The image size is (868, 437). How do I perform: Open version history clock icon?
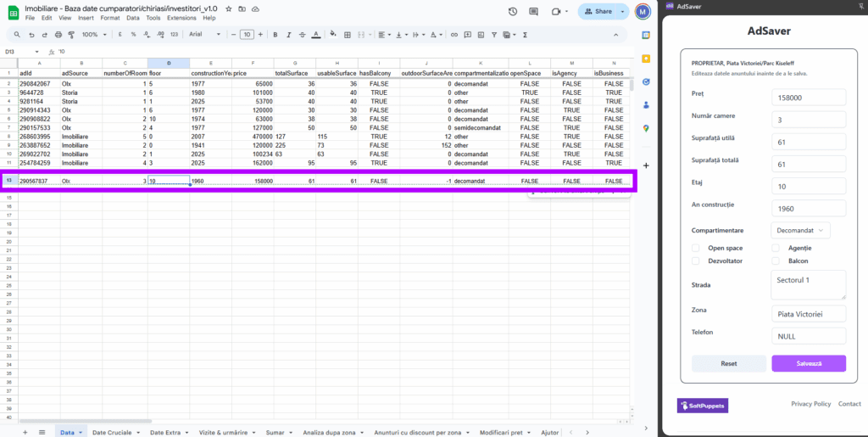512,12
